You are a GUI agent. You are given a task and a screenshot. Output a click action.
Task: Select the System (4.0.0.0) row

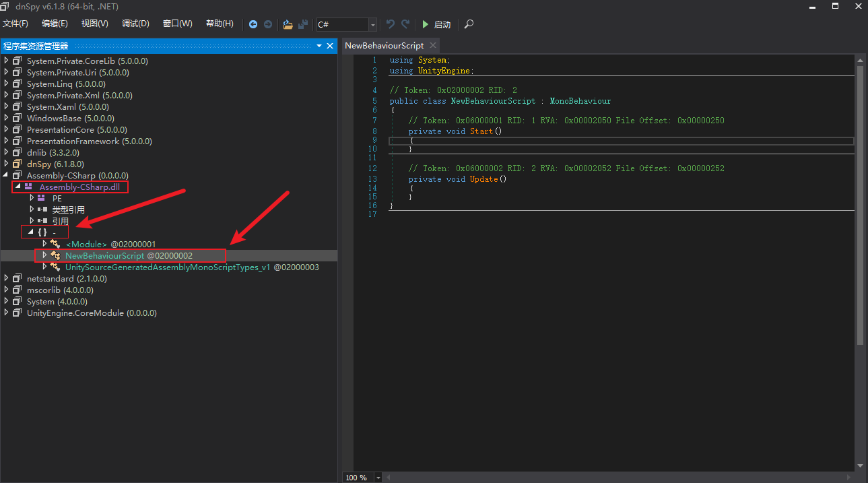(169, 301)
